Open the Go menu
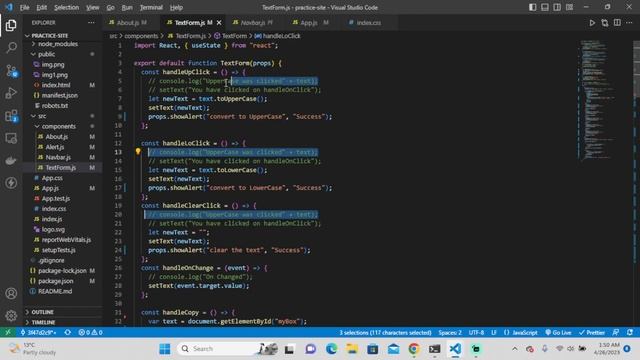Screen dimensions: 640x360 [110, 7]
